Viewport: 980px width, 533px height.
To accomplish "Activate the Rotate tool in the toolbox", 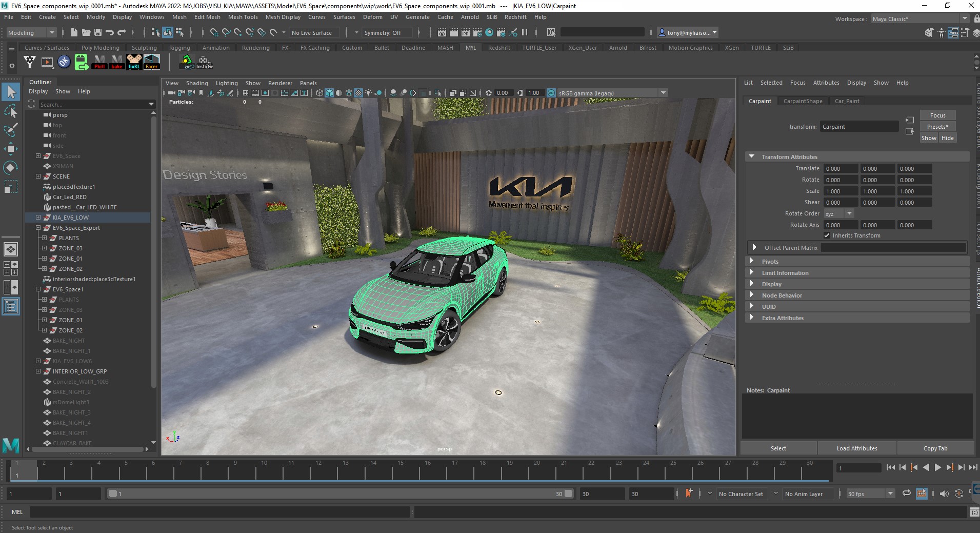I will tap(11, 168).
